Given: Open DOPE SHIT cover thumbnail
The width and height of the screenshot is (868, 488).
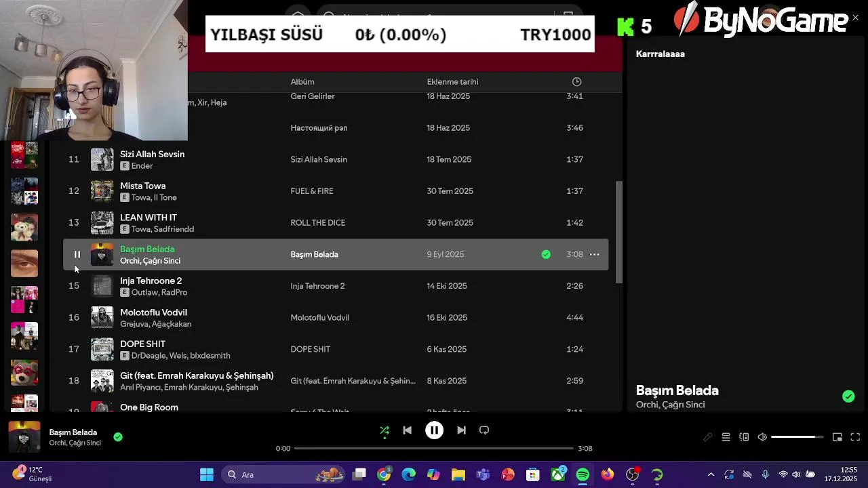Looking at the screenshot, I should 102,350.
